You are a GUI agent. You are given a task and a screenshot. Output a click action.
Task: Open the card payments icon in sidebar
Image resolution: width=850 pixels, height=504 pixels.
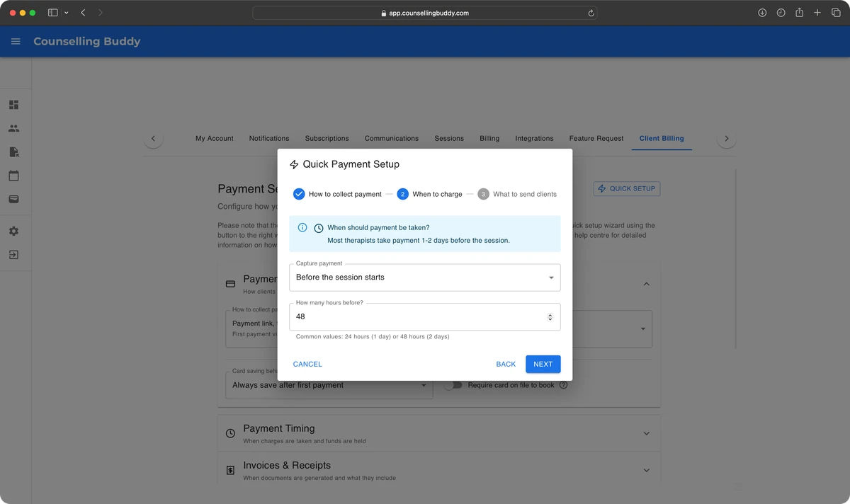click(x=13, y=200)
